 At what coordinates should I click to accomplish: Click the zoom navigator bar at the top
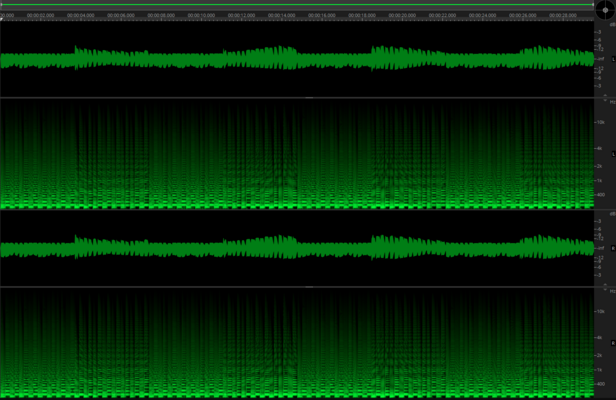click(x=297, y=5)
